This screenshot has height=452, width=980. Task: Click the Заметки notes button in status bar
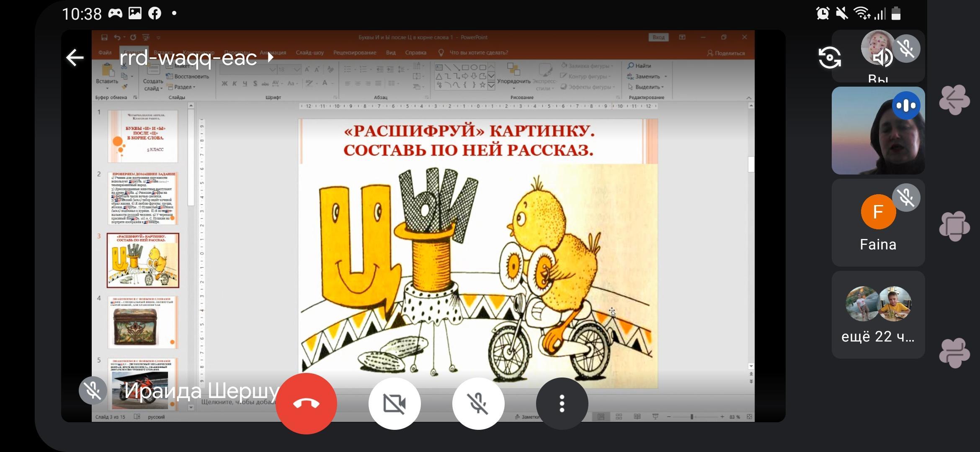527,417
